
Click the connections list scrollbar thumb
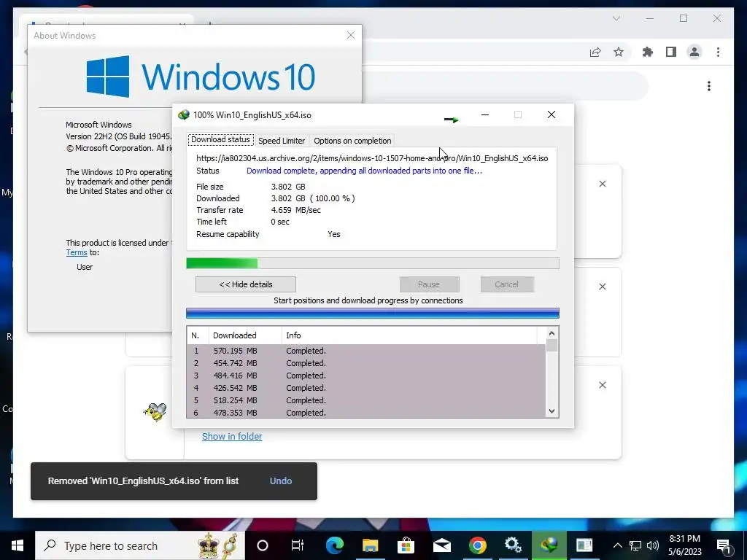(x=551, y=345)
